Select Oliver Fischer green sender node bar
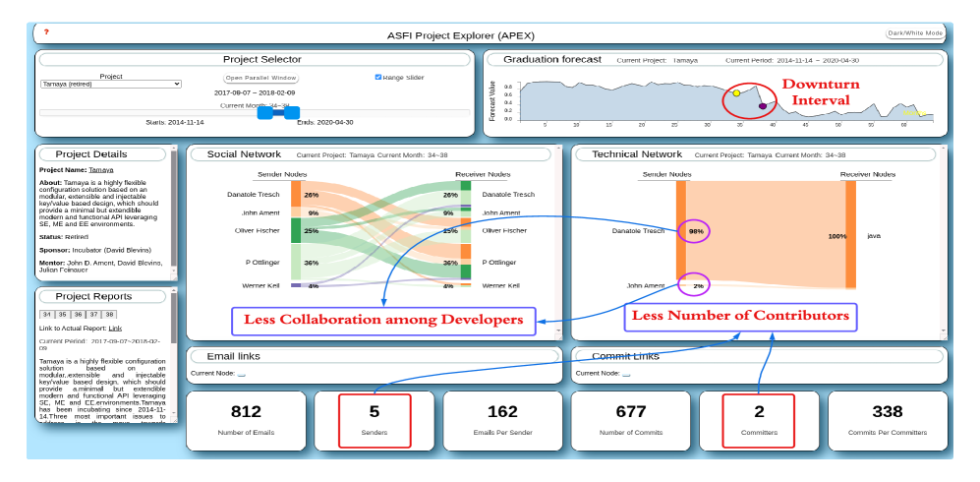980x482 pixels. click(x=295, y=230)
